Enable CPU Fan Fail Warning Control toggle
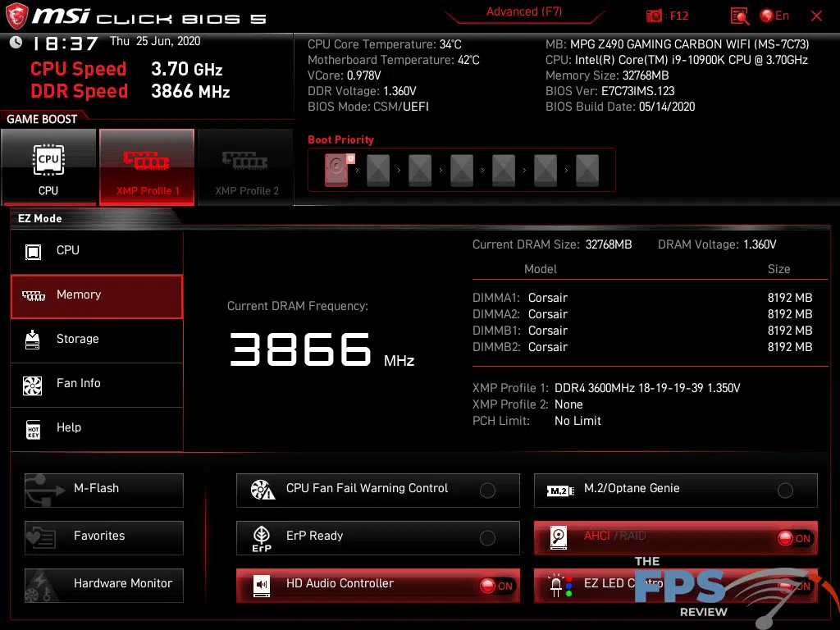The width and height of the screenshot is (840, 630). pos(487,491)
